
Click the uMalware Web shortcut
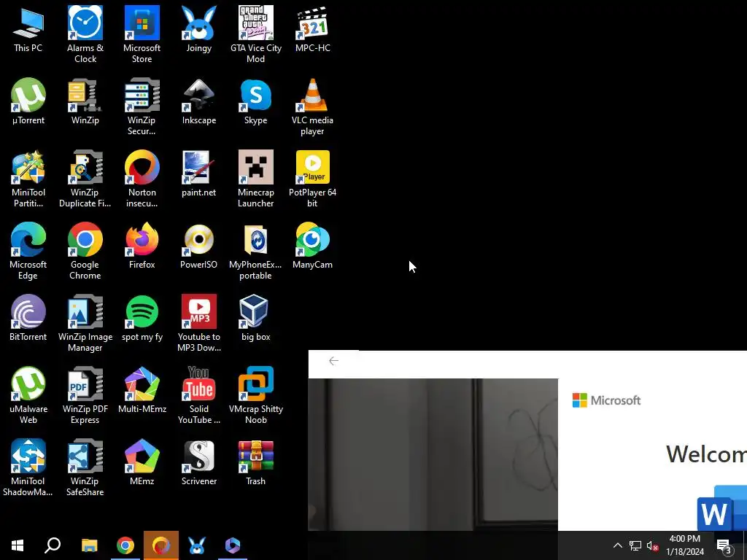(x=28, y=395)
